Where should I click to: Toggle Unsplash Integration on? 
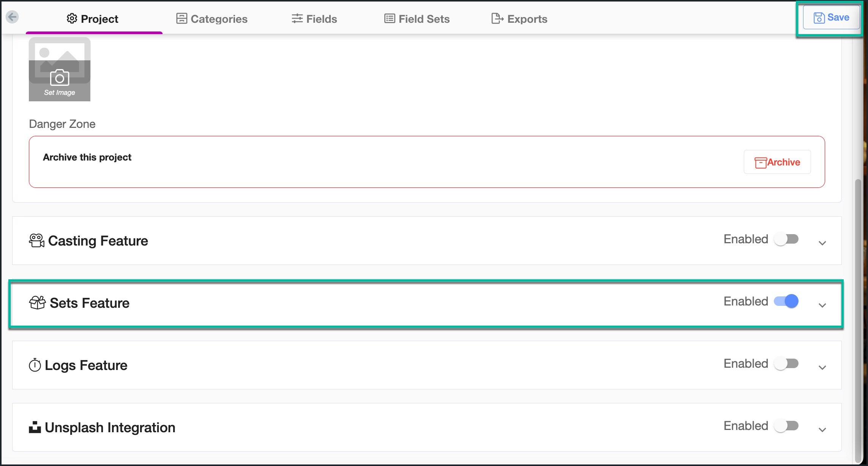(x=786, y=426)
